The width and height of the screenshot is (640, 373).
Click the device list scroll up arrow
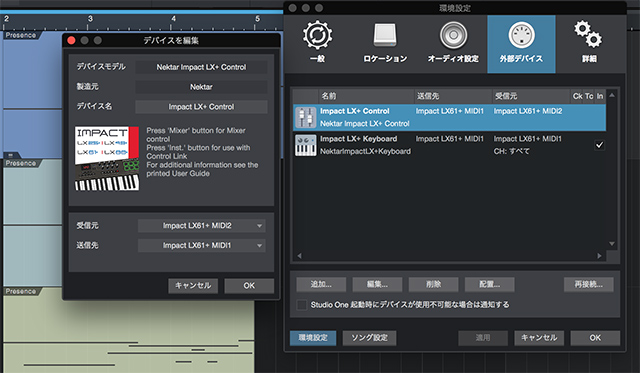tap(612, 95)
